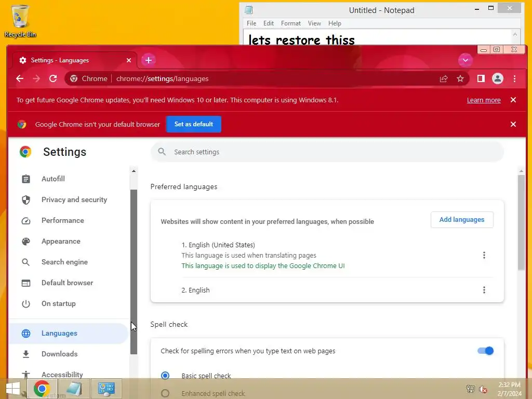Click the Performance gauge icon
Viewport: 532px width, 399px height.
(x=26, y=221)
